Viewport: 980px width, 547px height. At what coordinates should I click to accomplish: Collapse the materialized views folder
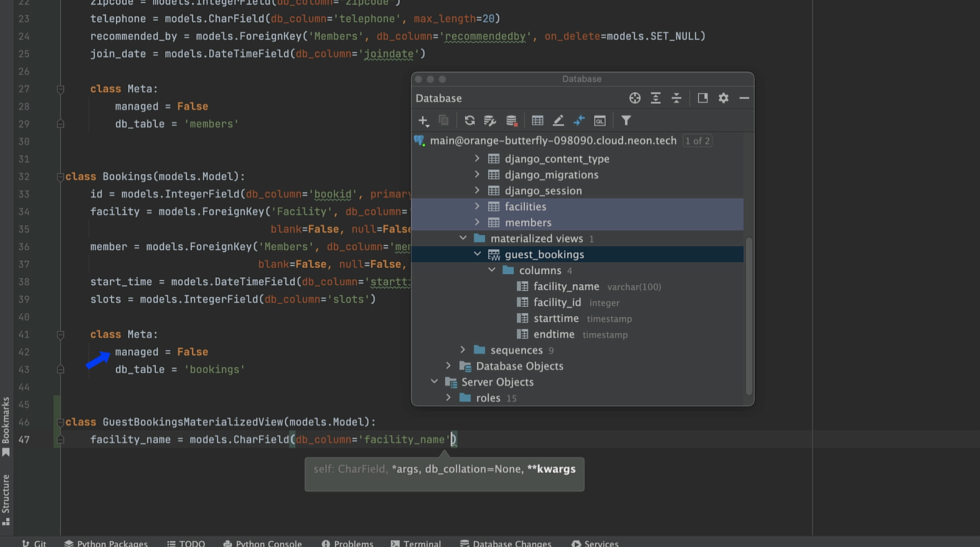point(463,238)
